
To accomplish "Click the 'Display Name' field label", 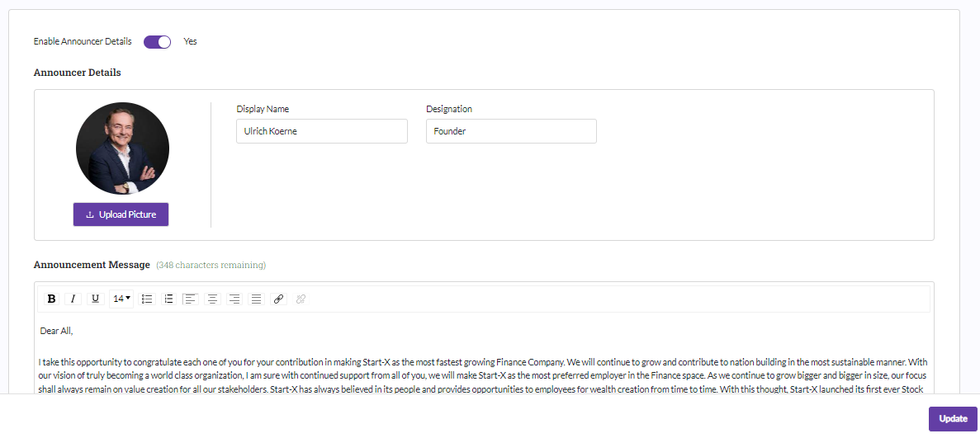I will pos(263,109).
